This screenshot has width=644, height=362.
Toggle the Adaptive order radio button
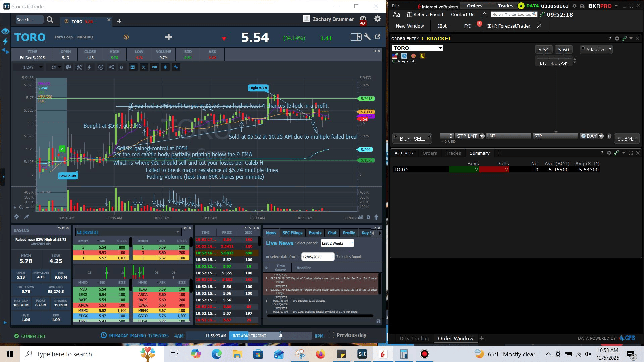click(x=583, y=48)
